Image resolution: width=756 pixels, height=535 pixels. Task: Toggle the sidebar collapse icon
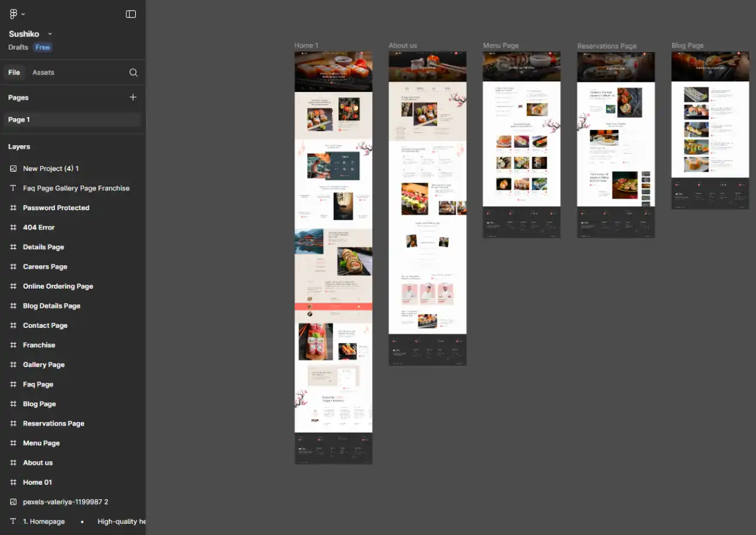131,14
